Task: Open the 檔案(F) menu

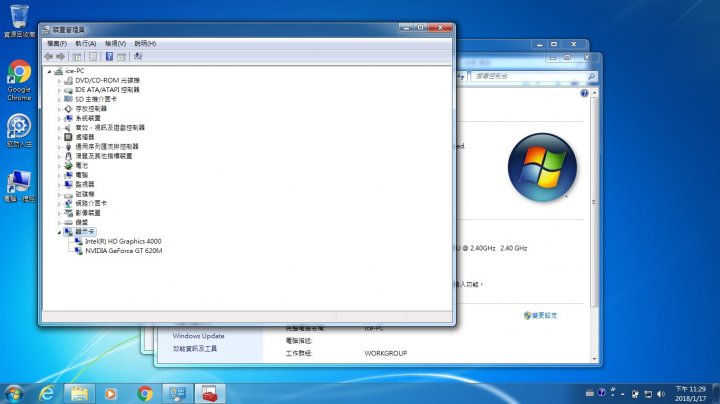Action: click(x=57, y=44)
